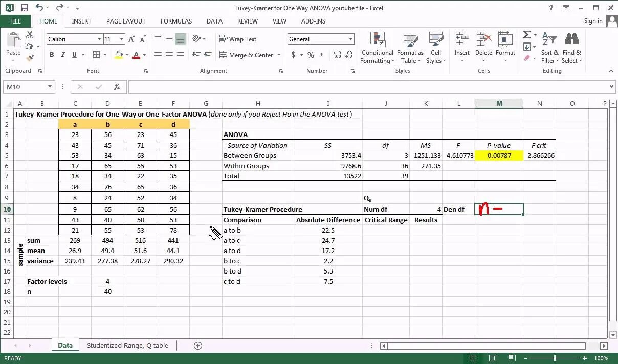Apply comma style

322,55
